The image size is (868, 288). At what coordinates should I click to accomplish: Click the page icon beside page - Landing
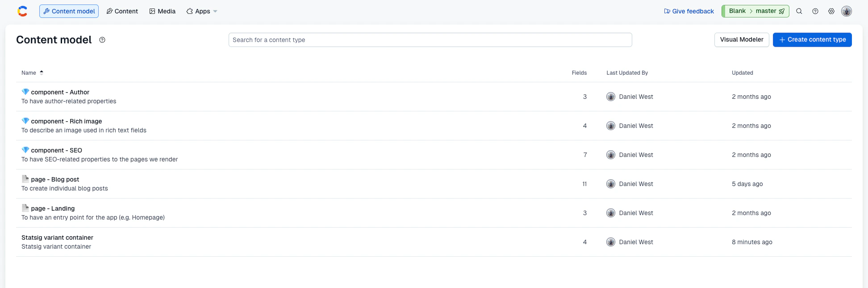[x=25, y=208]
